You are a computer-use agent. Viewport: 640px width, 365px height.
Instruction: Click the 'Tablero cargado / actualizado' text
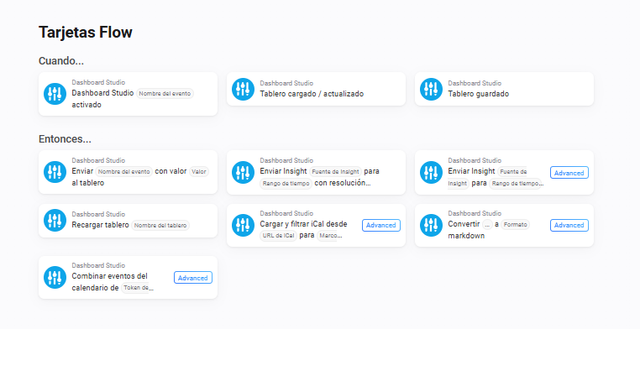click(x=311, y=94)
